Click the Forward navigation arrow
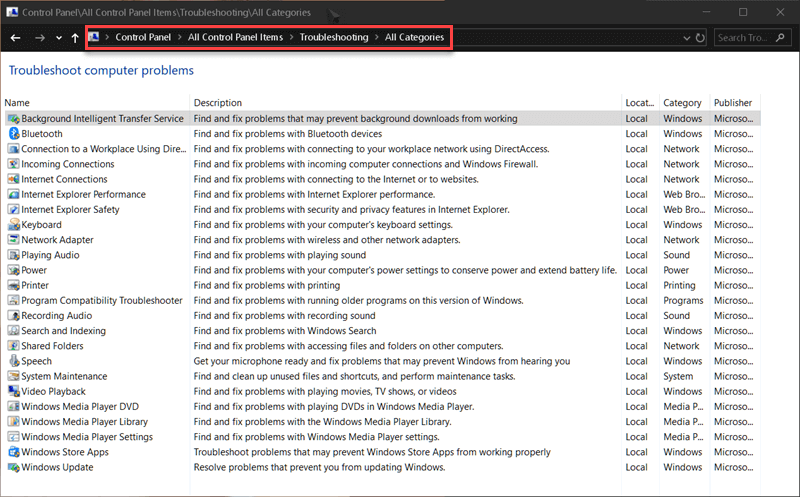This screenshot has width=800, height=497. [40, 38]
